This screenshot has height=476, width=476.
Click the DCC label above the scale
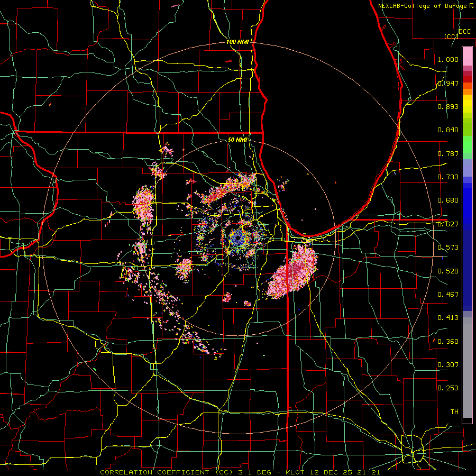click(x=464, y=32)
